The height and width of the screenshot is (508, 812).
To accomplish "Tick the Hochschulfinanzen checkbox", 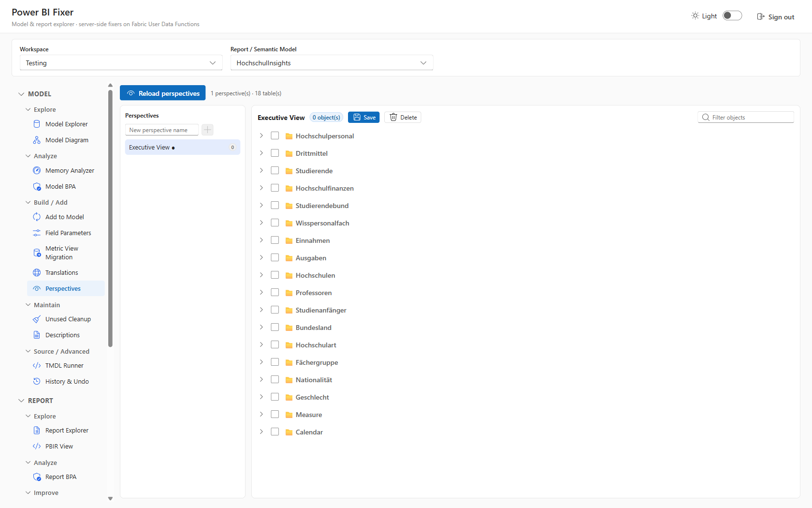I will 275,188.
